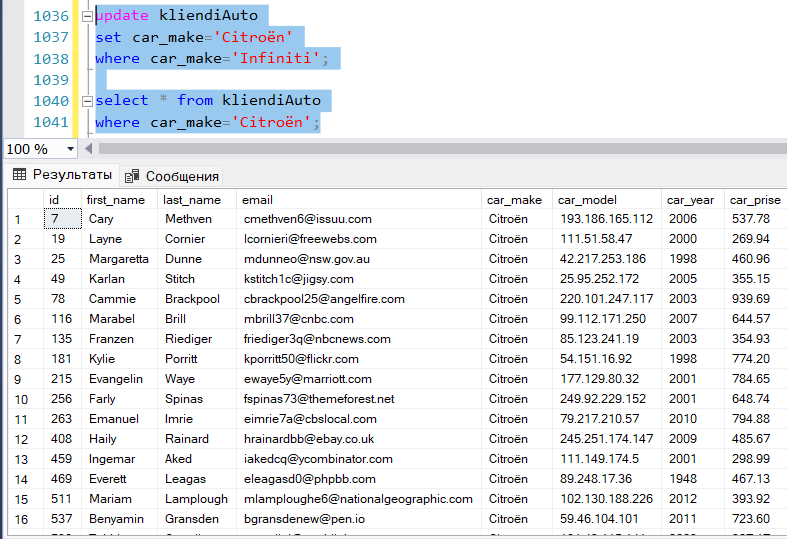Click the kliendiAuto table name on line 1040

(271, 100)
